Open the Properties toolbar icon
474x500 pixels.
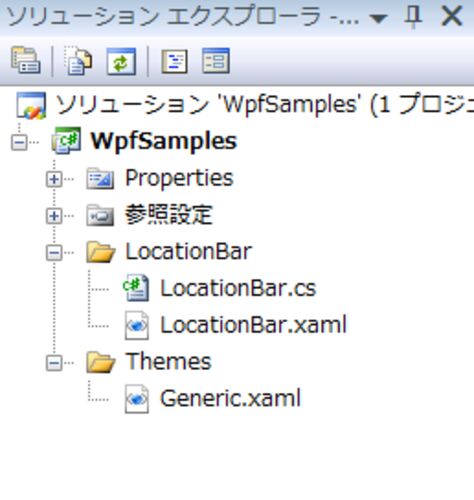[x=26, y=61]
